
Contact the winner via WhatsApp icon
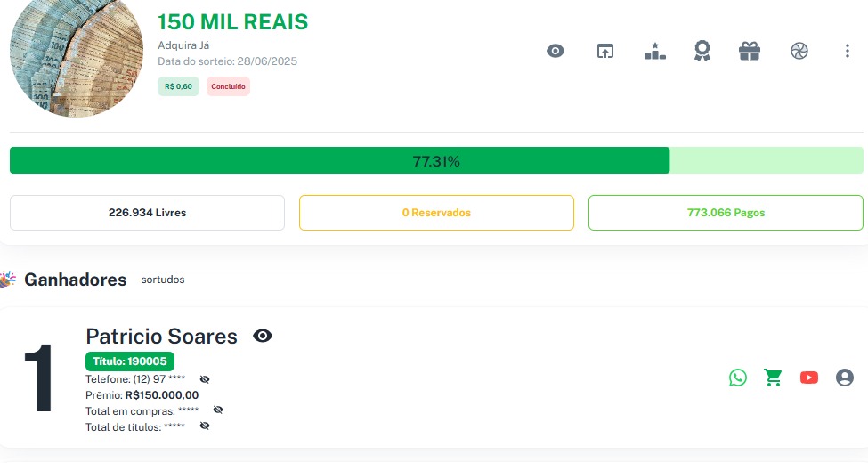(738, 378)
